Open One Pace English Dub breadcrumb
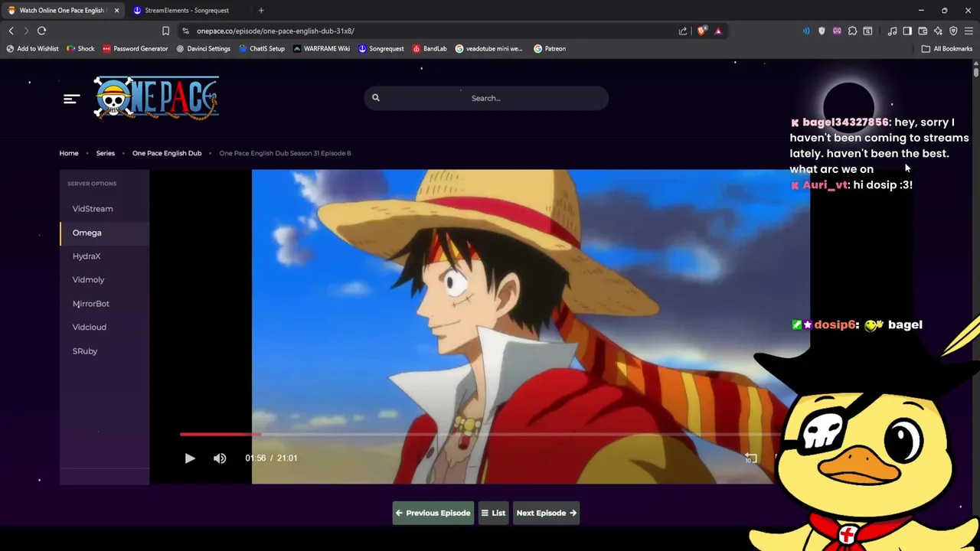The image size is (980, 551). 167,153
